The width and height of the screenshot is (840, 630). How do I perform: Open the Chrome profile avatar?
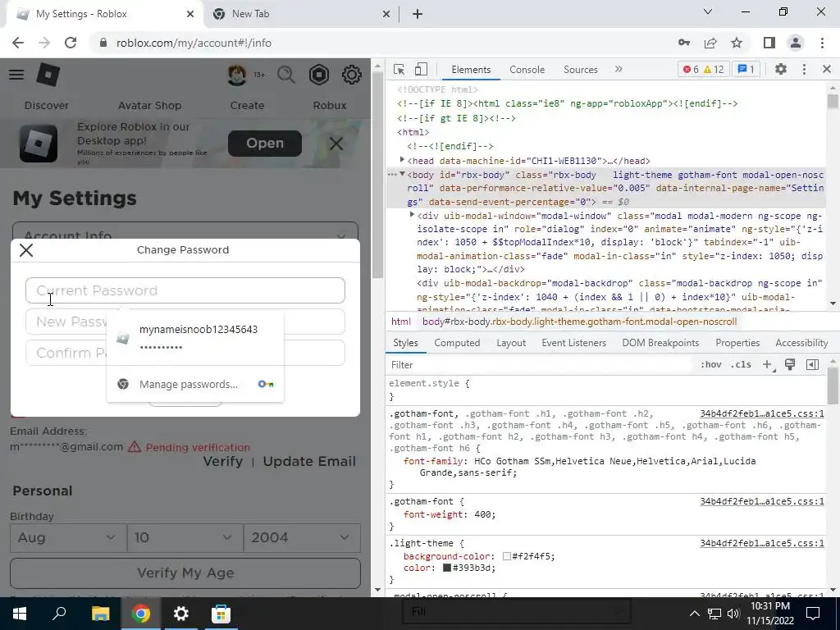click(796, 43)
